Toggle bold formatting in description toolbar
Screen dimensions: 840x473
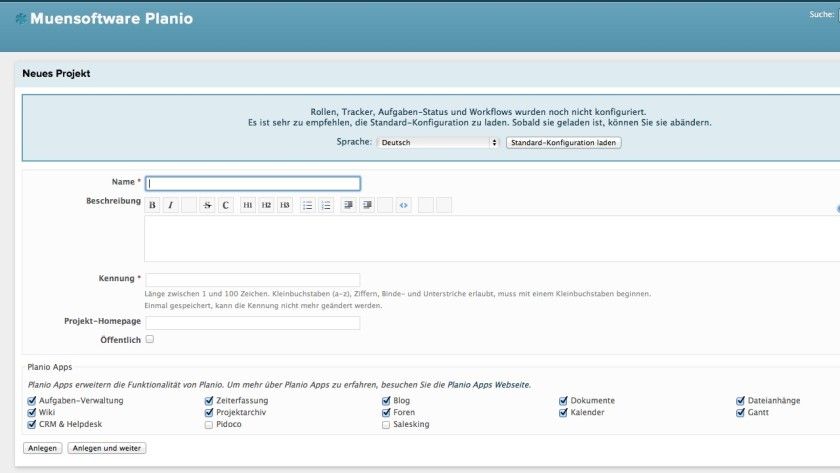[x=152, y=205]
